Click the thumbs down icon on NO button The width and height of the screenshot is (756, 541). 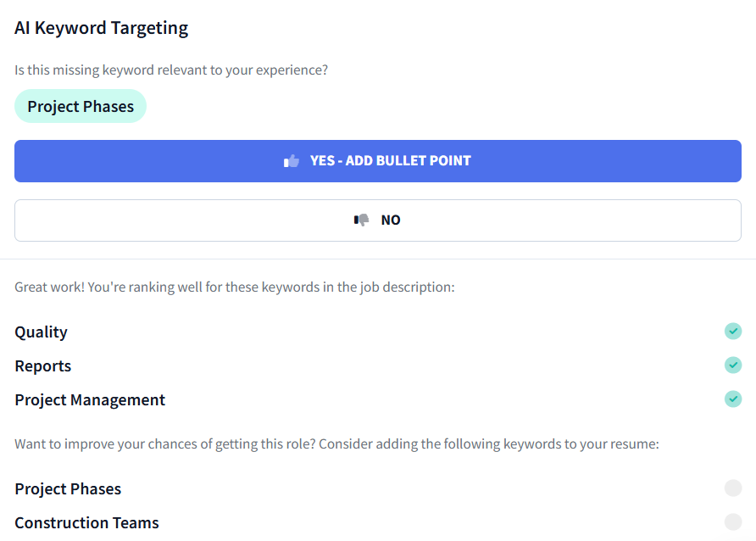click(361, 219)
